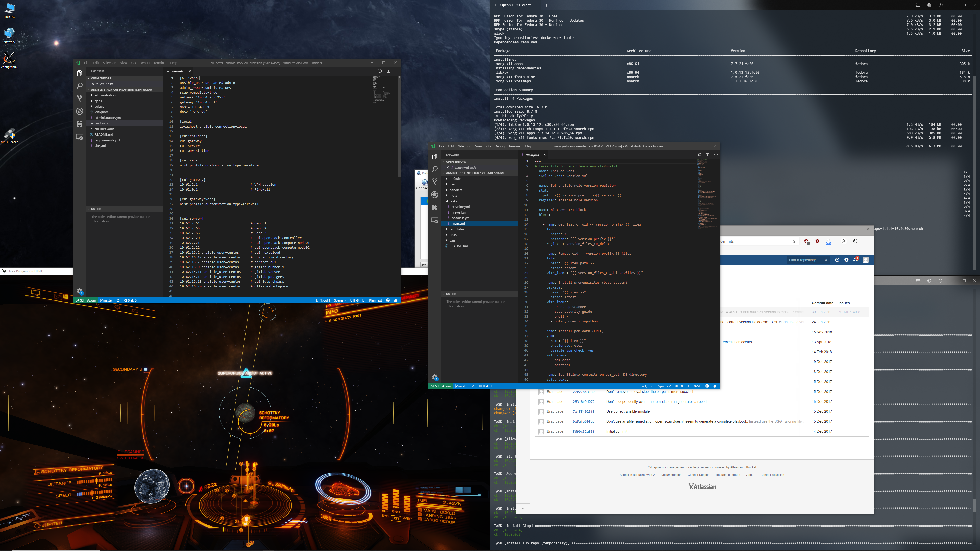Send feedback via smiley icon in browser

point(856,241)
